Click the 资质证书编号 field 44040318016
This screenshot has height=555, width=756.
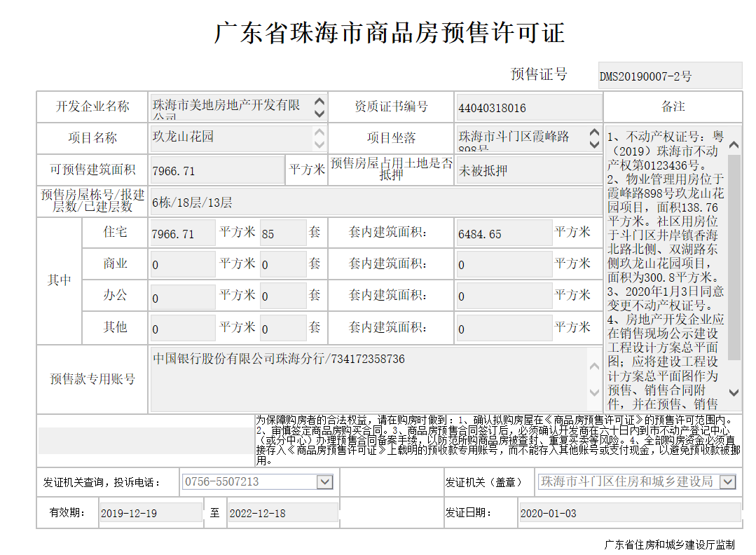pyautogui.click(x=528, y=108)
